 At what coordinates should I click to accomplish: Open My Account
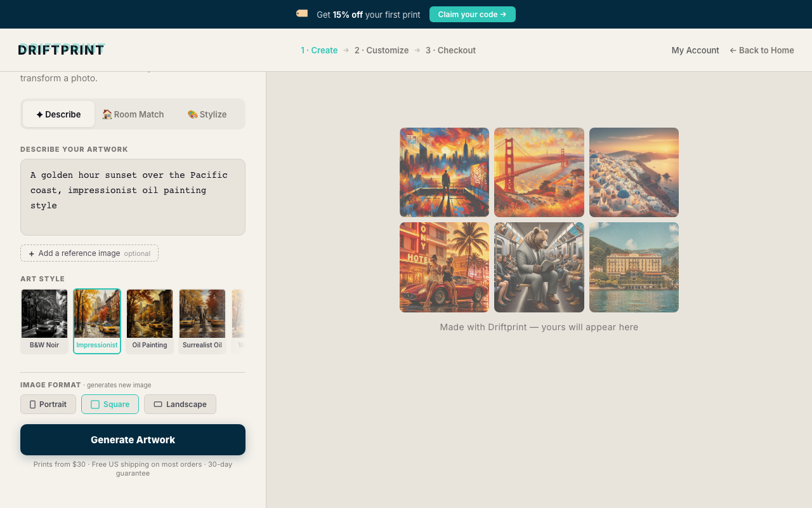pos(695,50)
